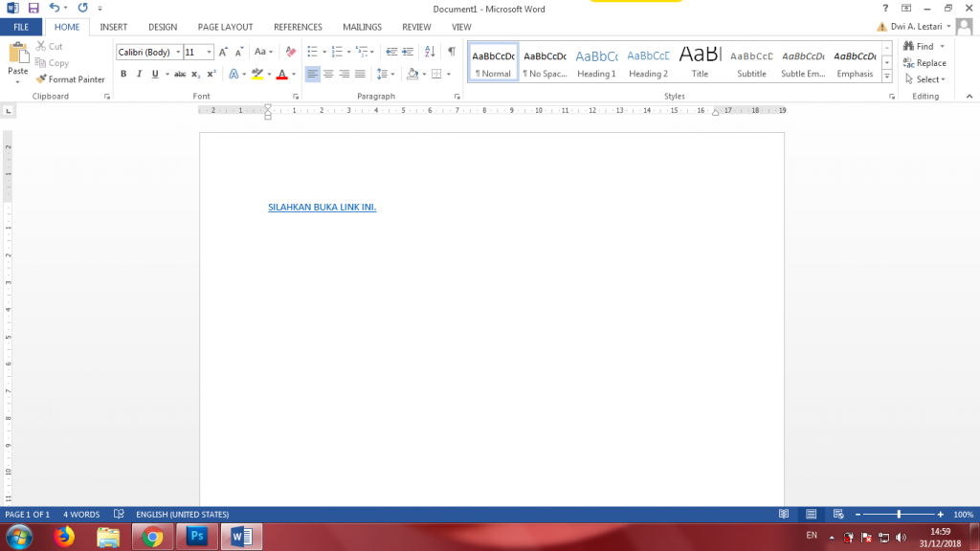Click the Format Painter icon
The width and height of the screenshot is (980, 551).
(x=41, y=79)
